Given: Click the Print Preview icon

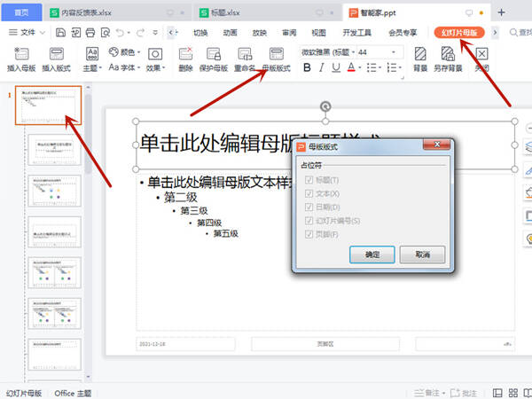Looking at the screenshot, I should click(x=106, y=33).
